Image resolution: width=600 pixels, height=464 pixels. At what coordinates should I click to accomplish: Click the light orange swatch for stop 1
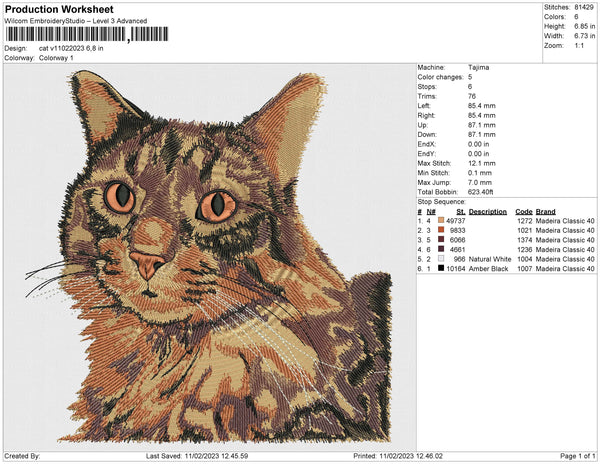(x=440, y=221)
